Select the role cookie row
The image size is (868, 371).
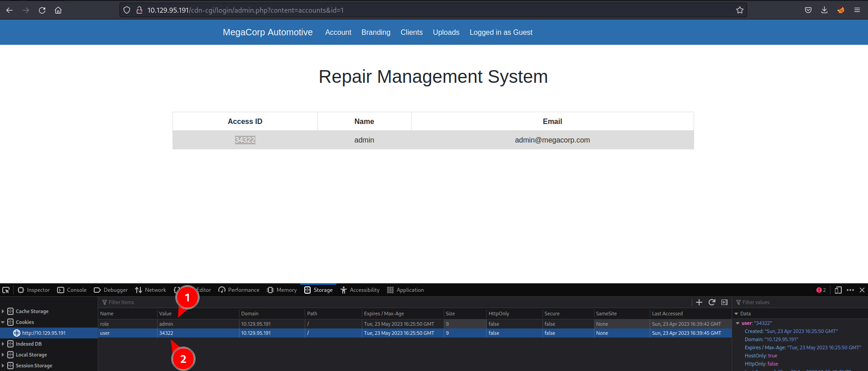point(415,324)
